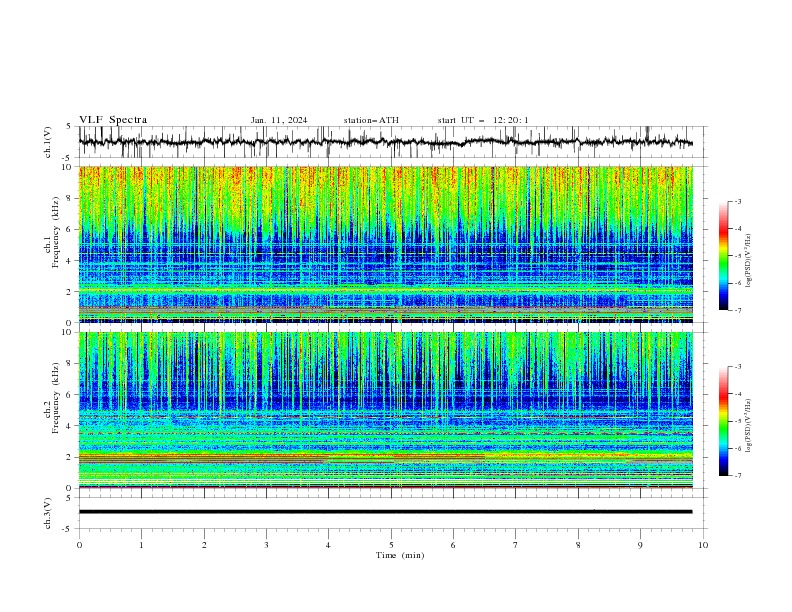Click the 'Time (min)' axis title

pos(400,555)
